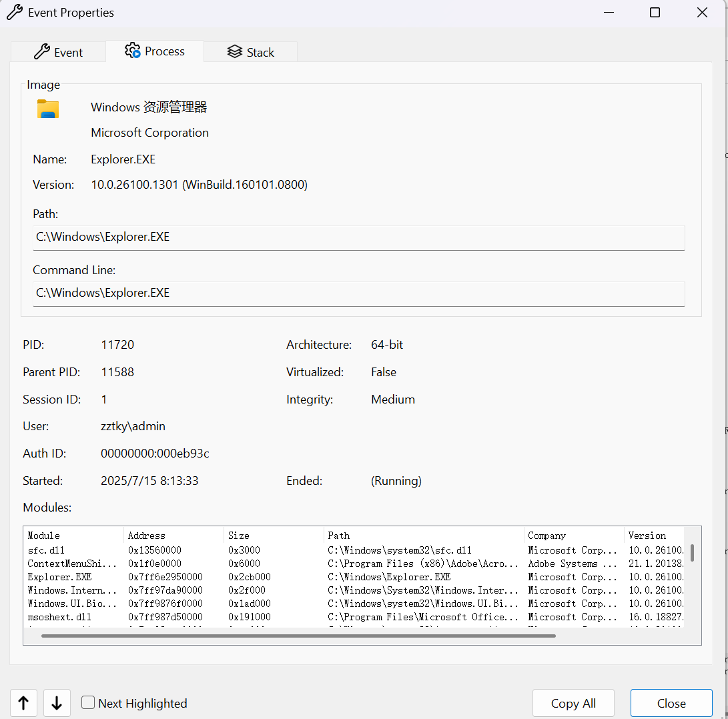Sort modules by Address column header

pyautogui.click(x=173, y=536)
